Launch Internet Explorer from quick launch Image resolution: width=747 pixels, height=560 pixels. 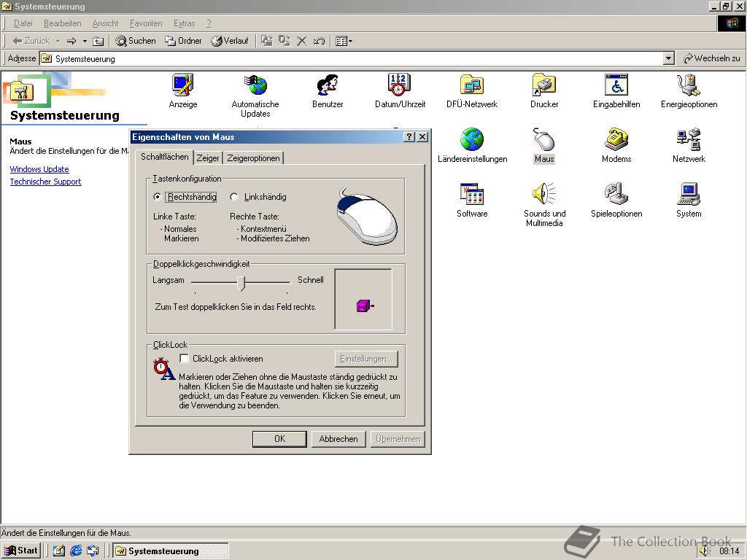[76, 551]
